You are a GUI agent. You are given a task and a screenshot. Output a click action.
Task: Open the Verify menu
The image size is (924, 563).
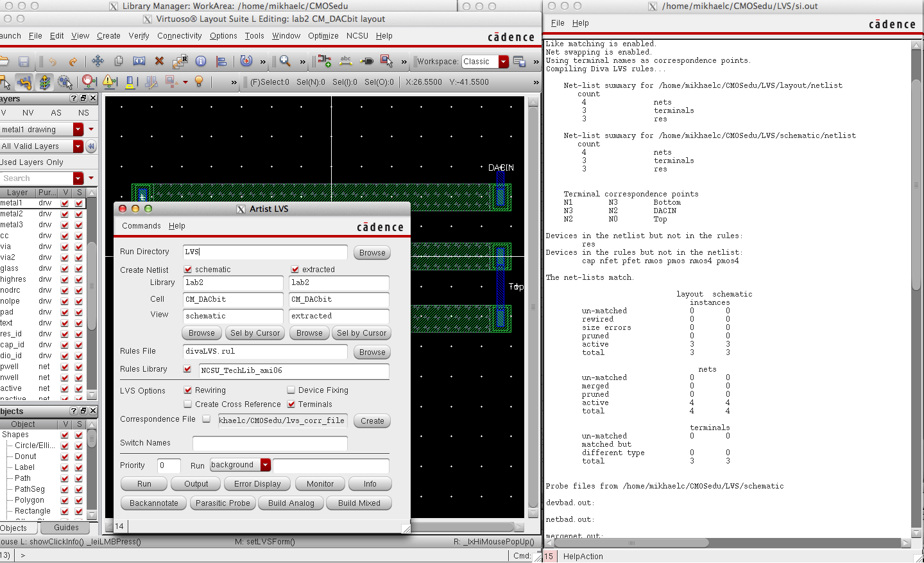[139, 36]
